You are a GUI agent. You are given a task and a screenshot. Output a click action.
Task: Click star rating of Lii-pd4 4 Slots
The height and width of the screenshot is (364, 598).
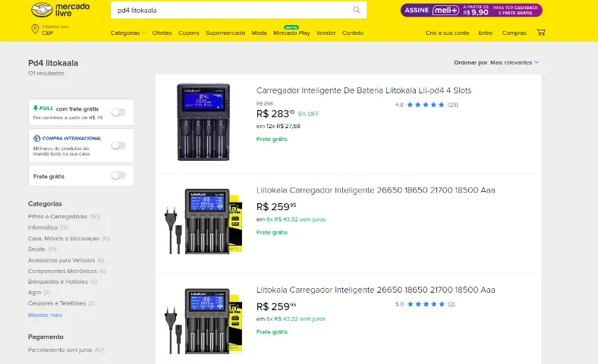pos(426,105)
